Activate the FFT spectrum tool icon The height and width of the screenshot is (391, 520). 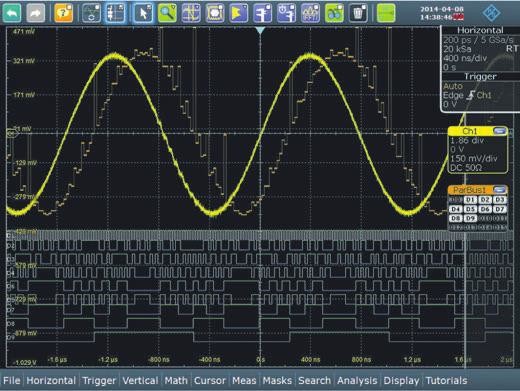[310, 13]
